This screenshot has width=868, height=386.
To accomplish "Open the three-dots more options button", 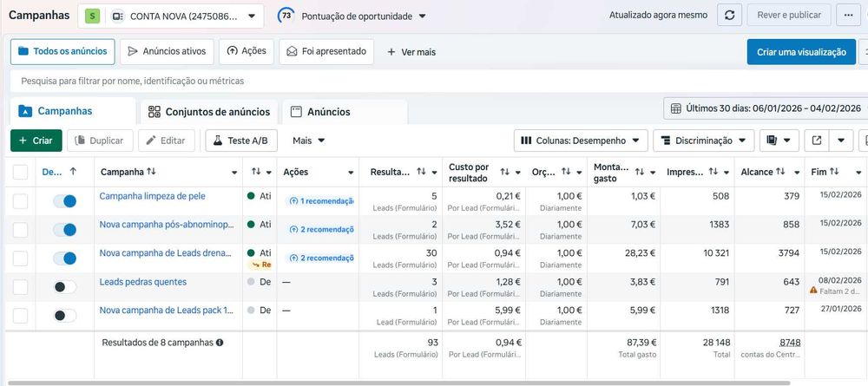I will pos(848,16).
